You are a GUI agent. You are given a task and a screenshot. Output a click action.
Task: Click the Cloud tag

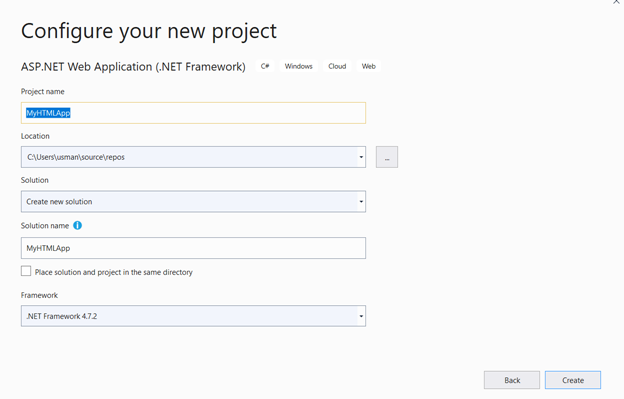point(337,66)
